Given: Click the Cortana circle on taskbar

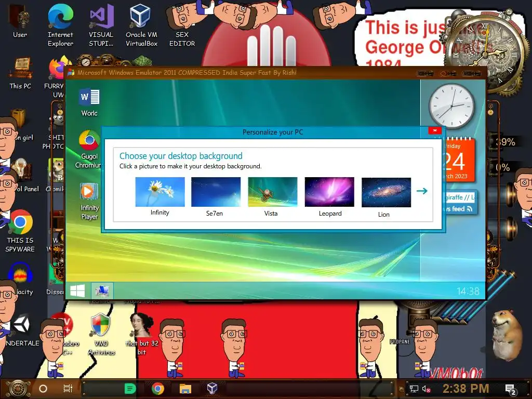Looking at the screenshot, I should coord(43,389).
